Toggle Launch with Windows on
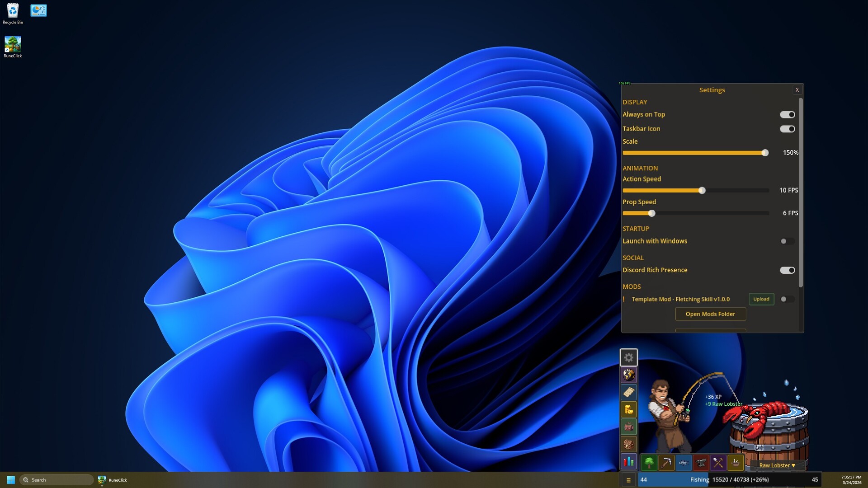The height and width of the screenshot is (488, 868). 787,241
